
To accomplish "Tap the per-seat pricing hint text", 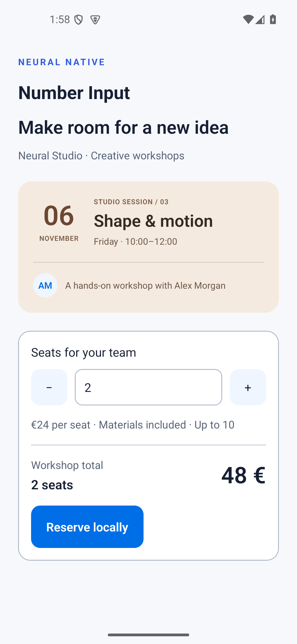I will (x=133, y=425).
